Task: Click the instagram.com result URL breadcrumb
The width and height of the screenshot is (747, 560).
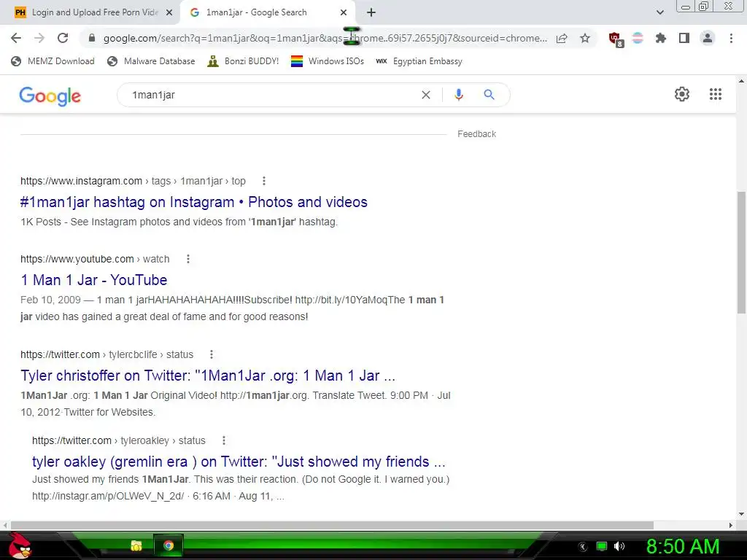Action: coord(133,181)
